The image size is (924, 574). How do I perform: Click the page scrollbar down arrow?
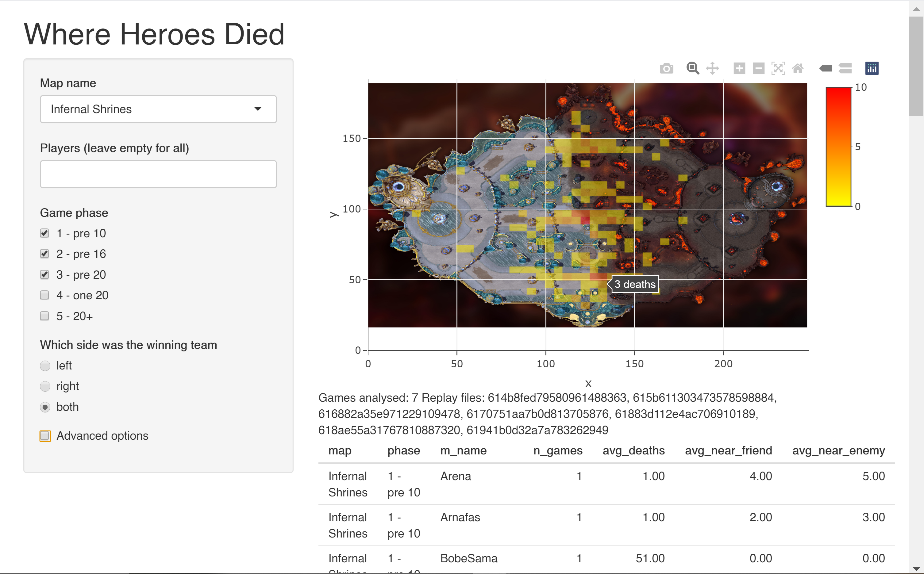tap(916, 568)
